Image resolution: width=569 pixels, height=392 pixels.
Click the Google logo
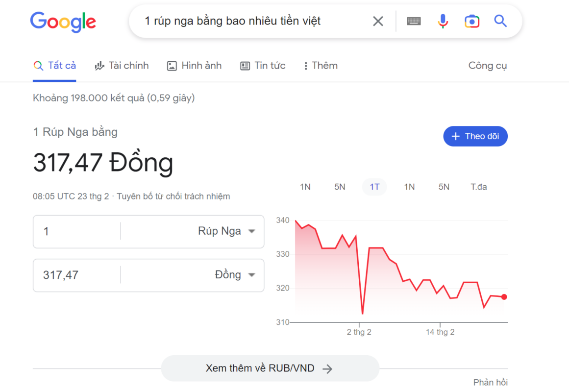[63, 22]
